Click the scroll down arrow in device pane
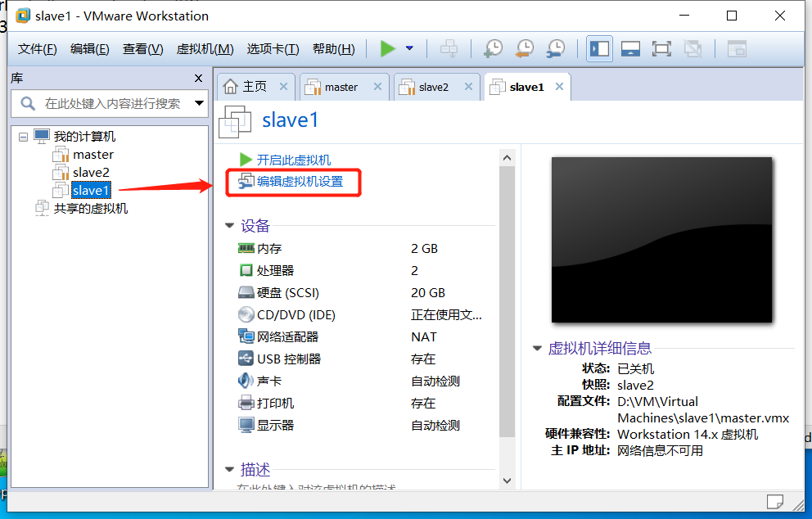Screen dimensions: 812x519 [x=507, y=481]
